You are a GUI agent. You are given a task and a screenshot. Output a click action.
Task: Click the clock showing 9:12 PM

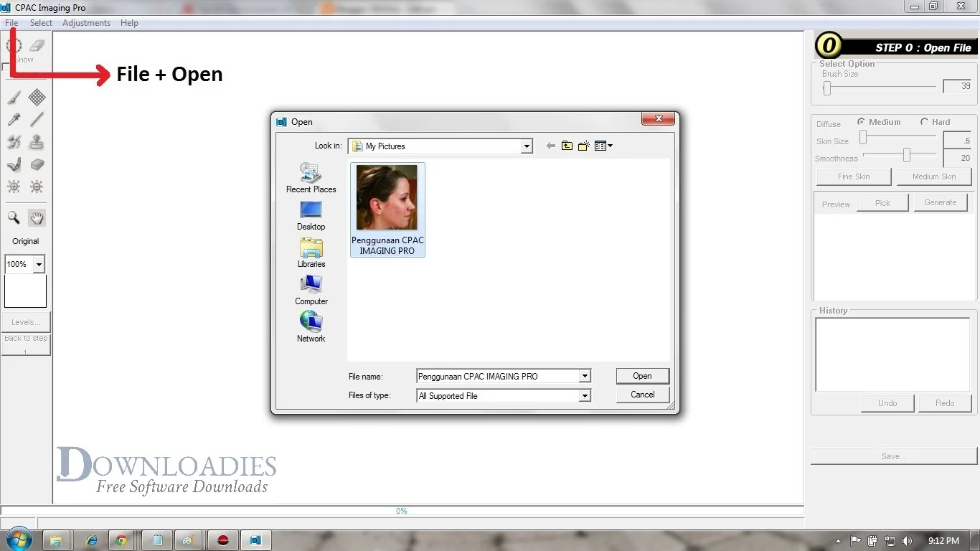(x=943, y=541)
